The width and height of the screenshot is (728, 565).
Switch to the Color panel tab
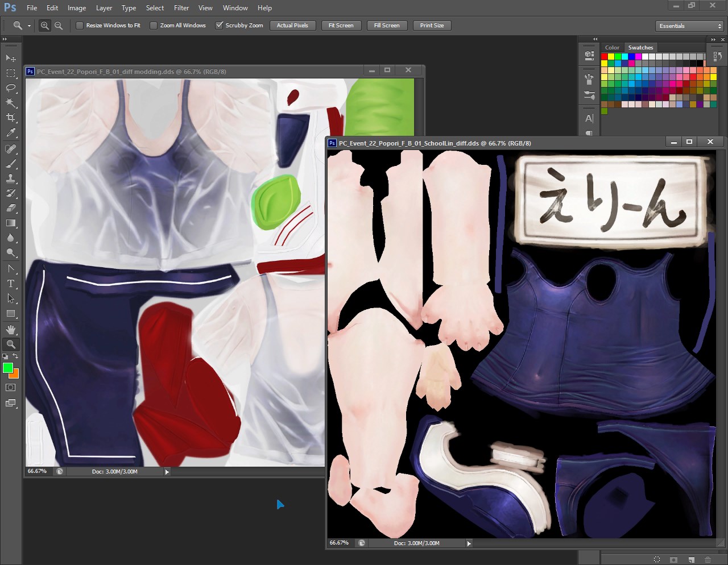[x=612, y=48]
